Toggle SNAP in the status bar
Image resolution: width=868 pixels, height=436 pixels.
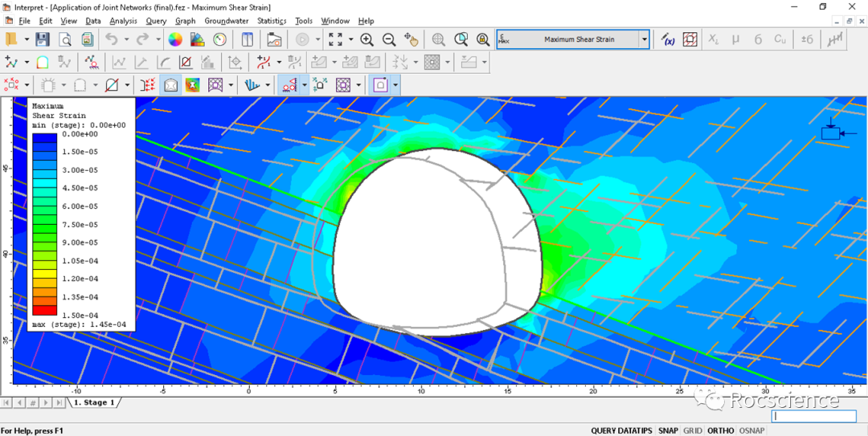[668, 430]
